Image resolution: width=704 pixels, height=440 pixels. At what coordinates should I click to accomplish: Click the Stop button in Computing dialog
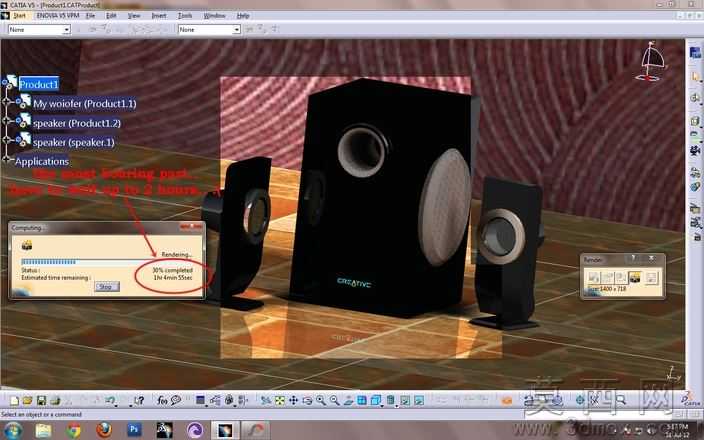click(x=107, y=286)
